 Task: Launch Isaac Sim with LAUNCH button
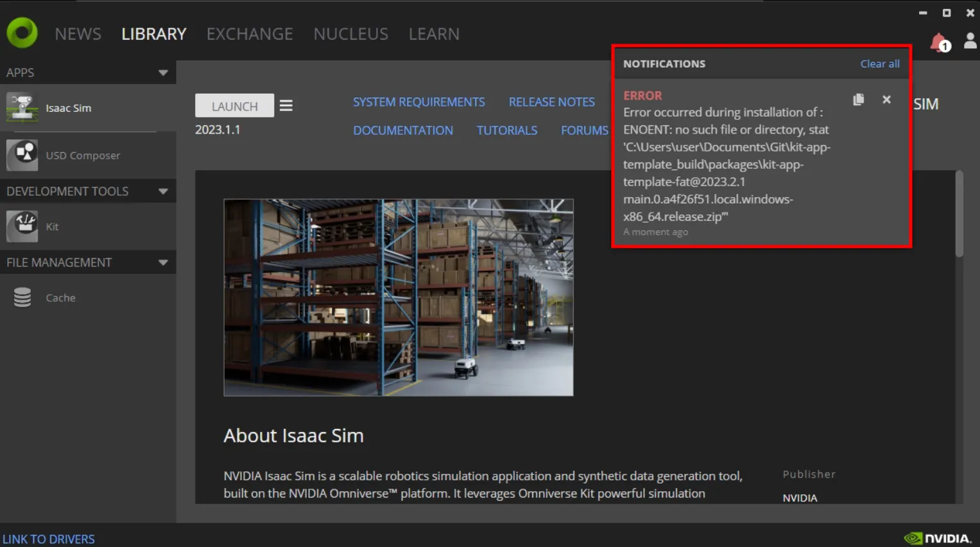click(x=234, y=106)
